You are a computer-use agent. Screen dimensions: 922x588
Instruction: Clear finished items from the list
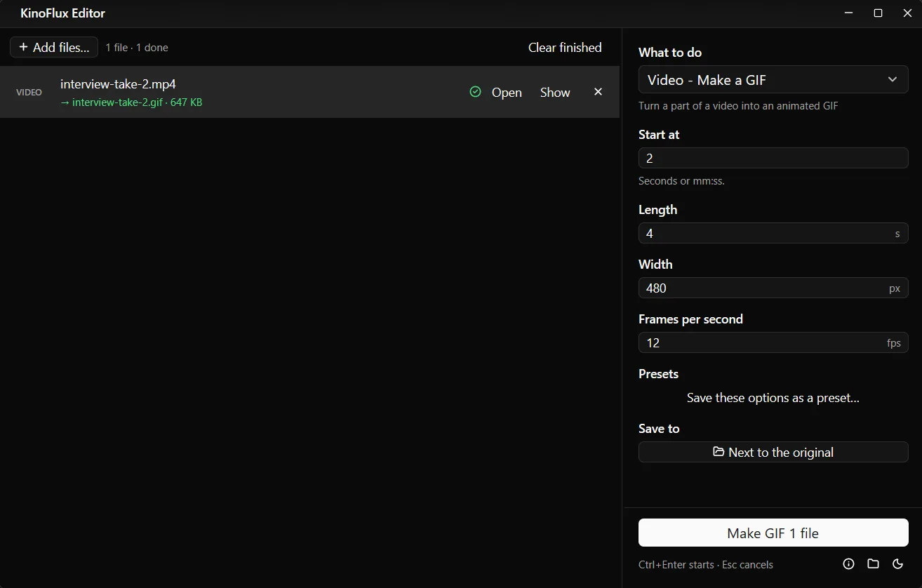(565, 47)
